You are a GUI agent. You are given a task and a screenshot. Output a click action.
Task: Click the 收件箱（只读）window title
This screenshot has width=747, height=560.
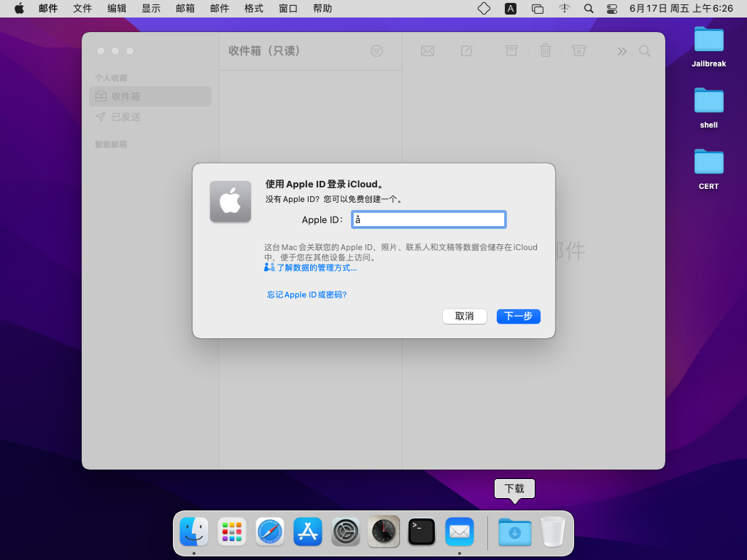(265, 51)
